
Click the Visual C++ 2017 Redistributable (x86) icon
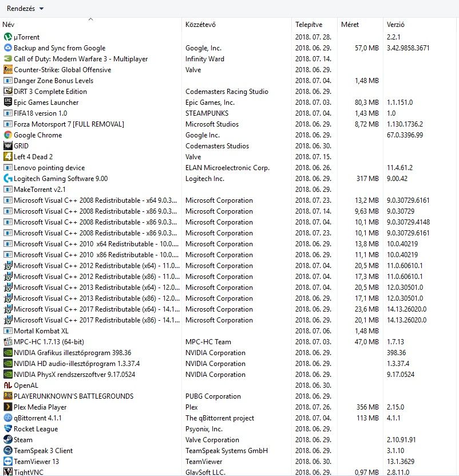pyautogui.click(x=8, y=320)
